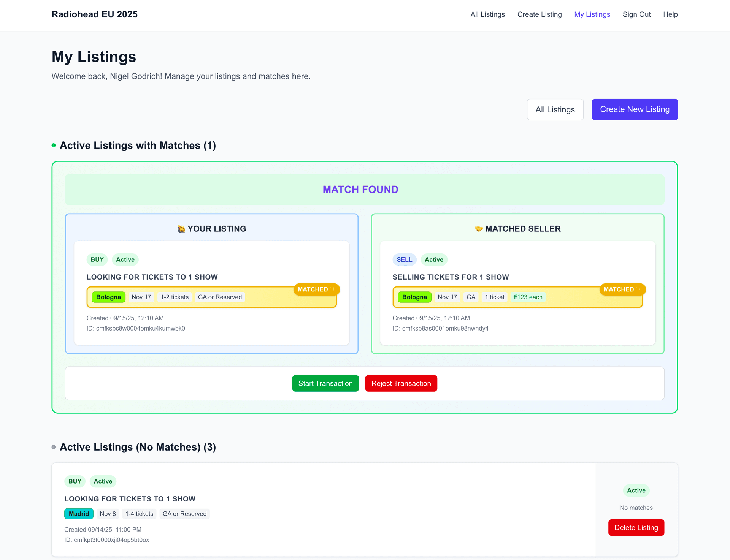
Task: Click the My Listings page heading
Action: tap(94, 57)
